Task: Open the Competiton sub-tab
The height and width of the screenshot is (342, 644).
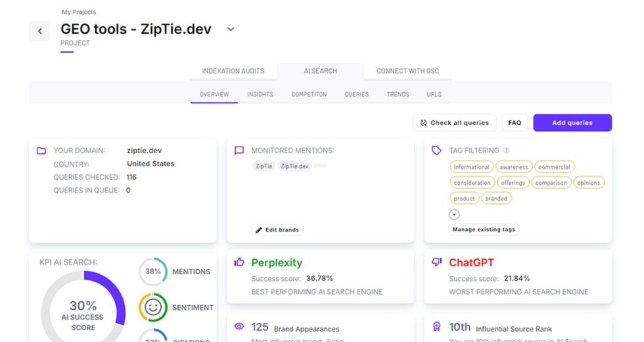Action: coord(310,95)
